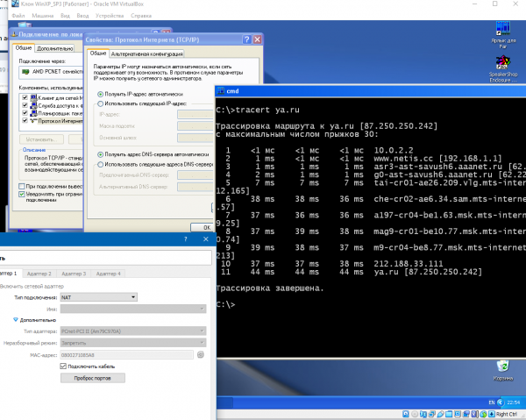
Task: Click 'Установить...' button
Action: pyautogui.click(x=39, y=139)
